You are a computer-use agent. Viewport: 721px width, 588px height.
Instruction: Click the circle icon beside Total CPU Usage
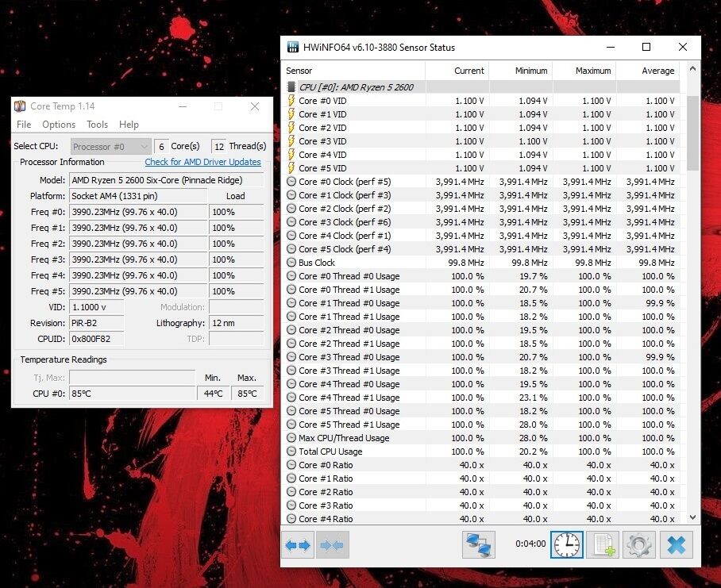(291, 451)
